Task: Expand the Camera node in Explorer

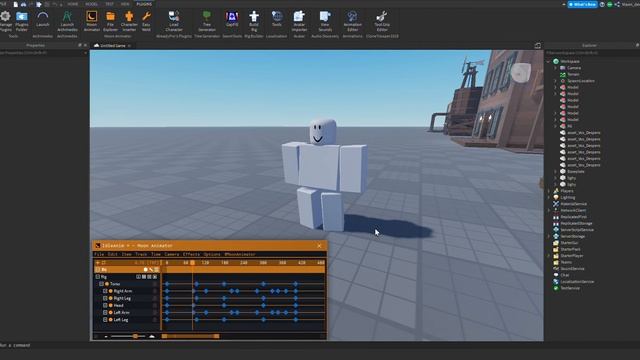Action: 556,68
